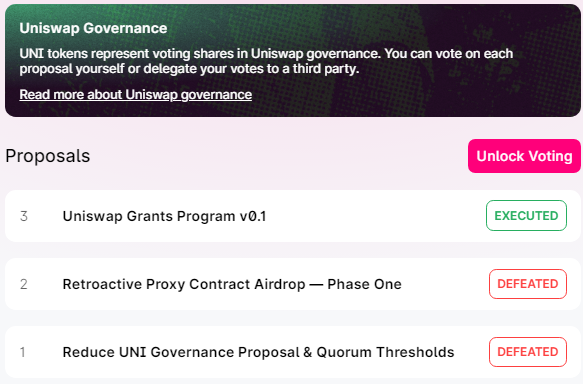Click the Uniswap Governance banner heading
This screenshot has width=583, height=384.
93,28
